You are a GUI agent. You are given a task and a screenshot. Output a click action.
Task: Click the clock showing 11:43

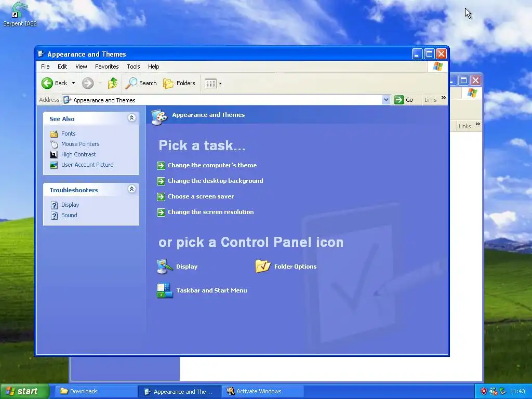click(517, 392)
